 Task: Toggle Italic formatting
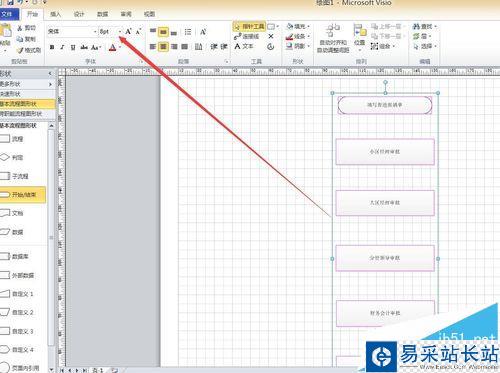[x=62, y=47]
